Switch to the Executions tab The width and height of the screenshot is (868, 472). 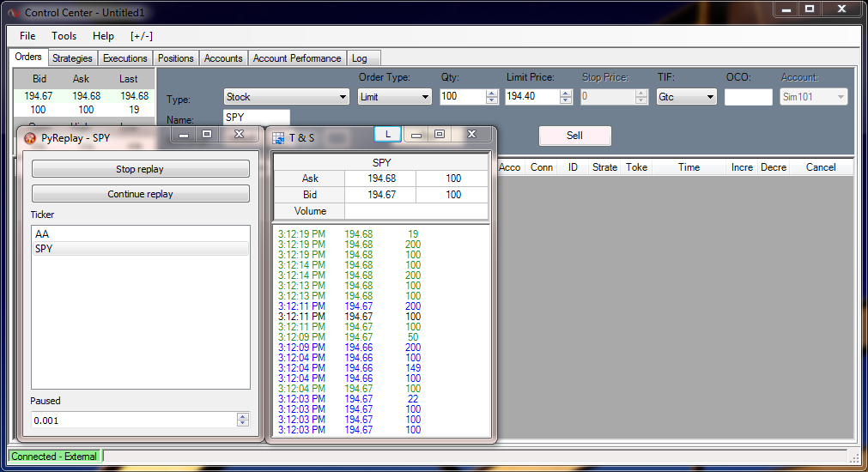125,58
